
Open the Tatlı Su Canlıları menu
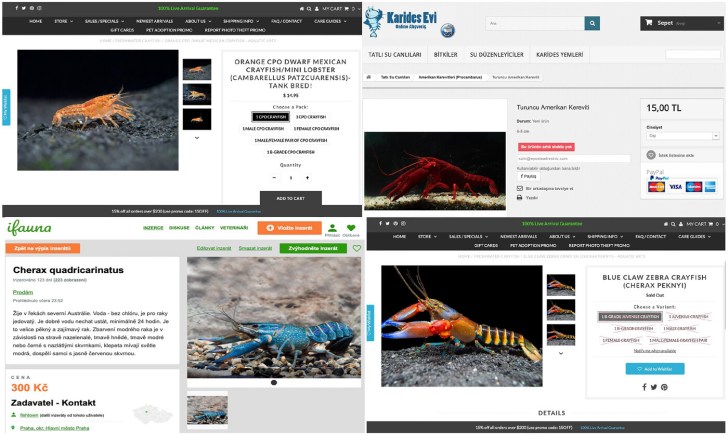(394, 54)
